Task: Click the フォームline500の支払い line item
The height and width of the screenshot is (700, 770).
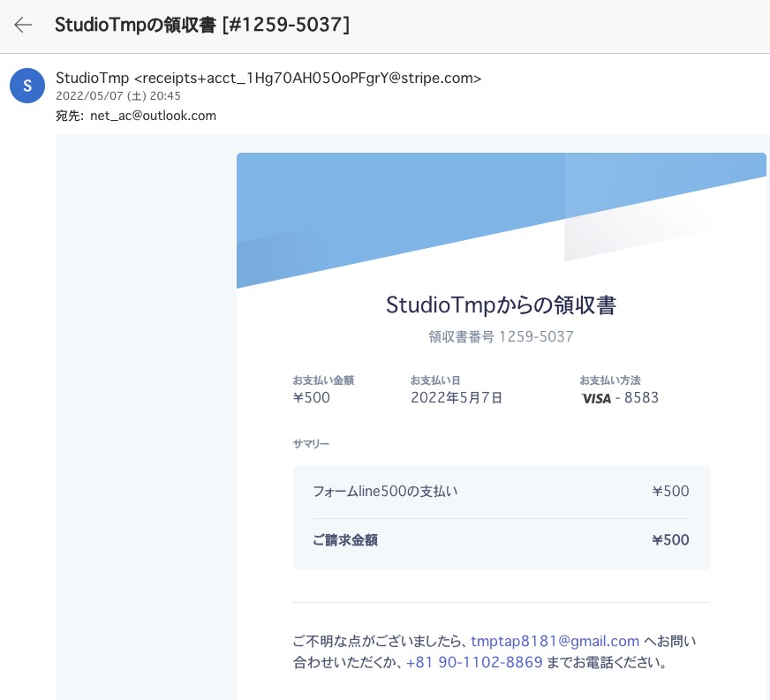Action: click(386, 491)
